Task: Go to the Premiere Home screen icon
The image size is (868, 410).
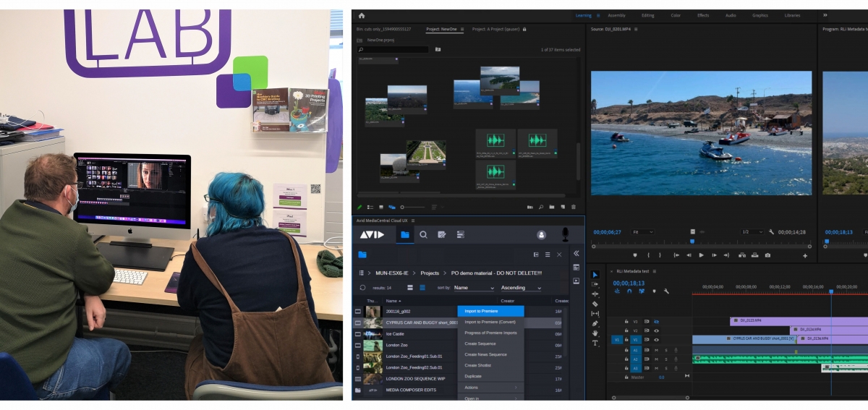Action: click(x=362, y=15)
